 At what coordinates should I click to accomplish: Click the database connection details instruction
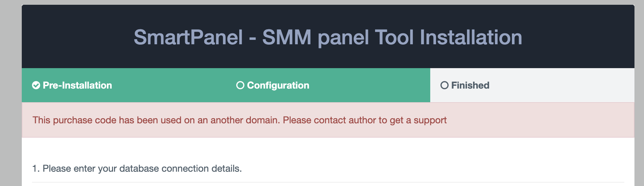click(137, 169)
